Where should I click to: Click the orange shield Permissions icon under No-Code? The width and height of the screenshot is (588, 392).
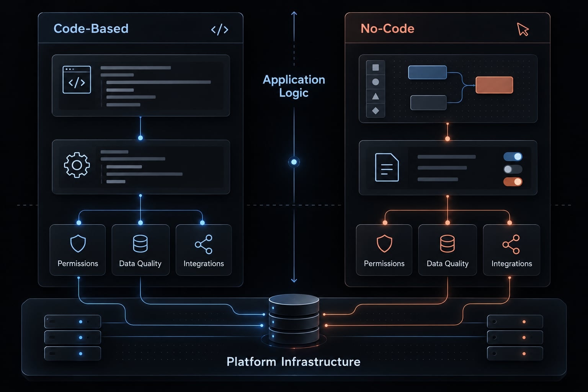point(384,243)
